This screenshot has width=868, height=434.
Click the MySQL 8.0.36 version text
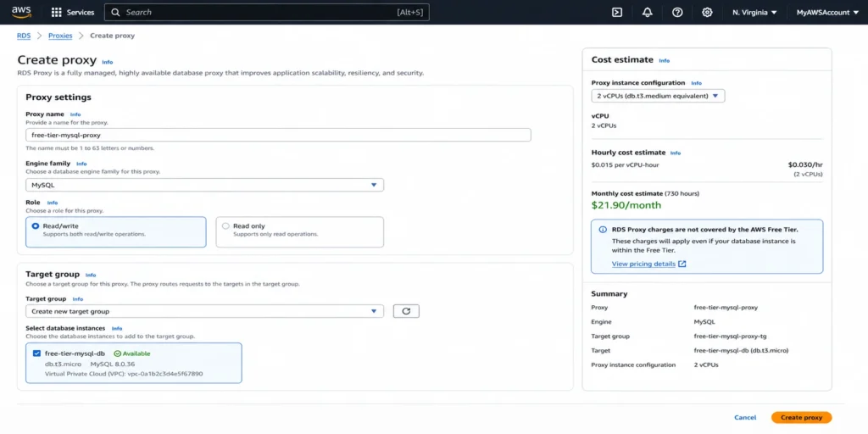click(113, 364)
